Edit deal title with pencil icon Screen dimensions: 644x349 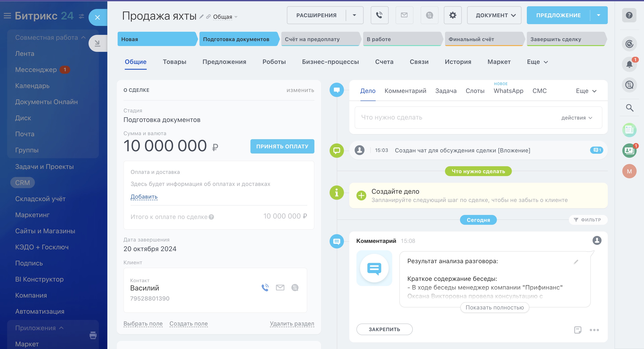coord(201,17)
